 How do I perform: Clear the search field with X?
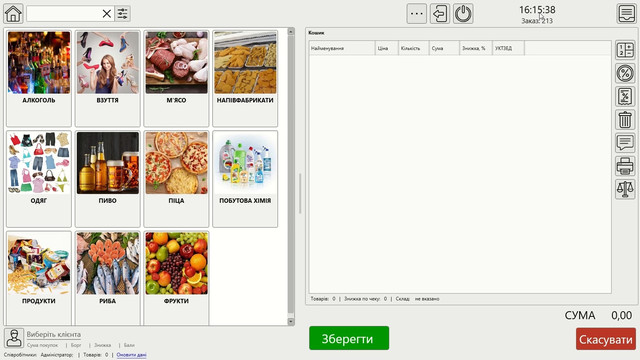coord(107,14)
